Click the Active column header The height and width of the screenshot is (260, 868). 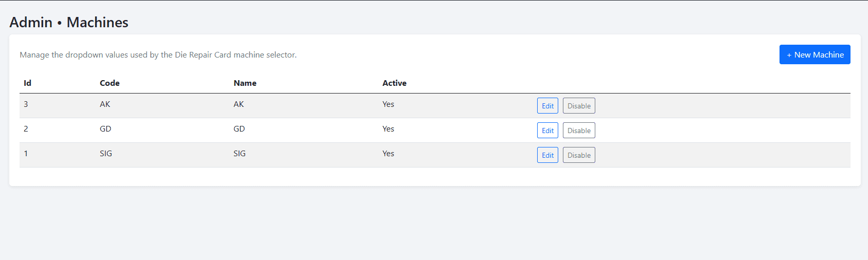tap(394, 83)
